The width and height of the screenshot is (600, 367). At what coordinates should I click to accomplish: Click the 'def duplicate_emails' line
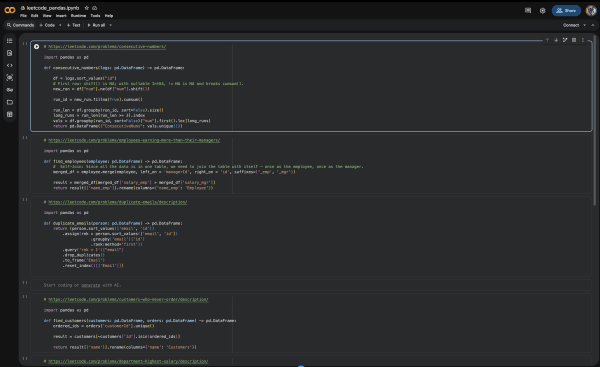point(113,223)
